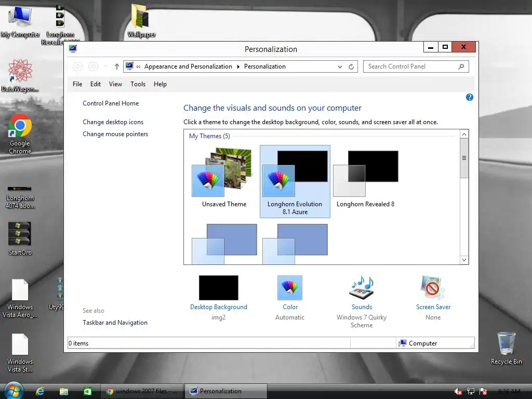Click the Desktop Background link
The height and width of the screenshot is (399, 532).
(x=219, y=307)
